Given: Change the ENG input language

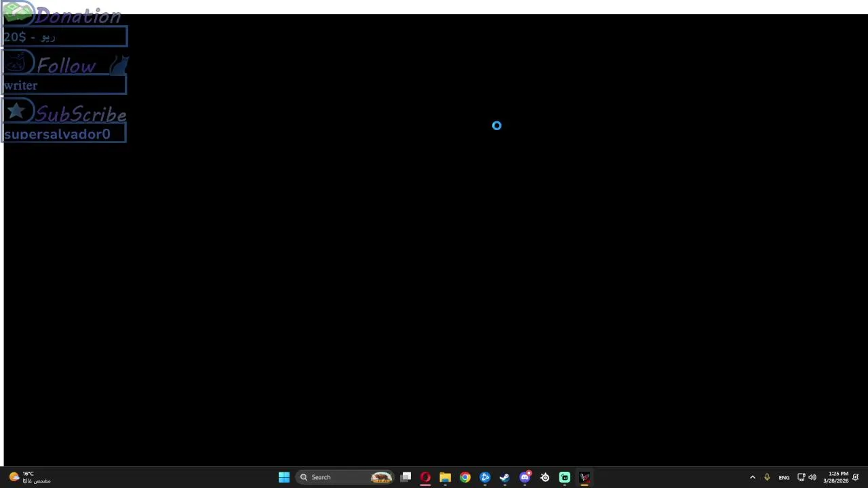Looking at the screenshot, I should tap(784, 477).
